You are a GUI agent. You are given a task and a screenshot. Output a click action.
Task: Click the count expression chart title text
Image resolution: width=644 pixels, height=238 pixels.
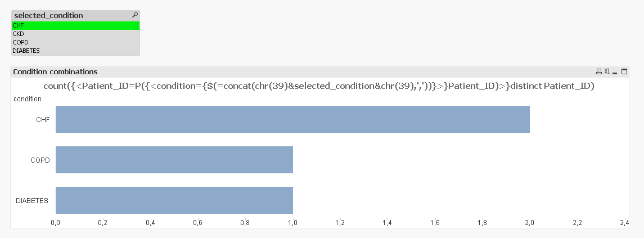[x=319, y=86]
